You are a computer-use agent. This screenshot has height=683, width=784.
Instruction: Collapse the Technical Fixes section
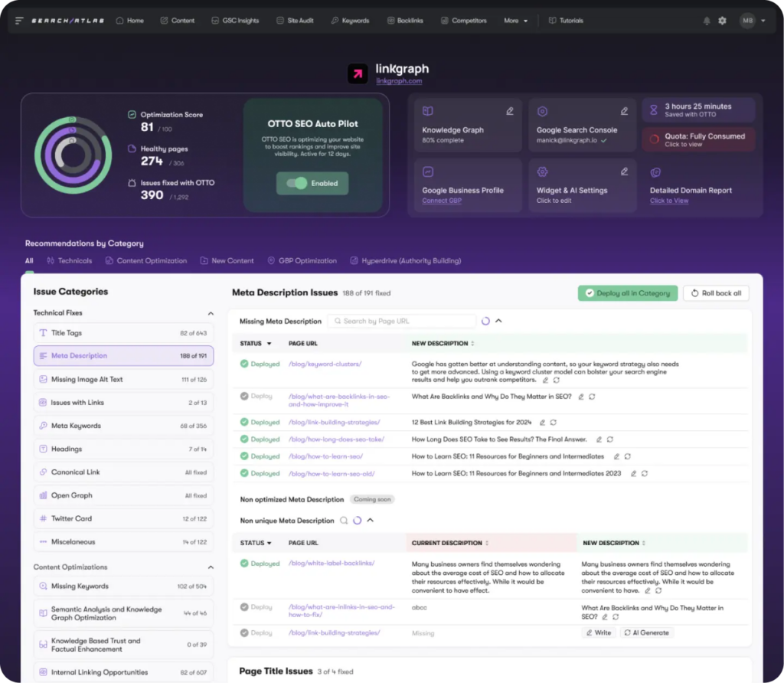[x=211, y=313]
